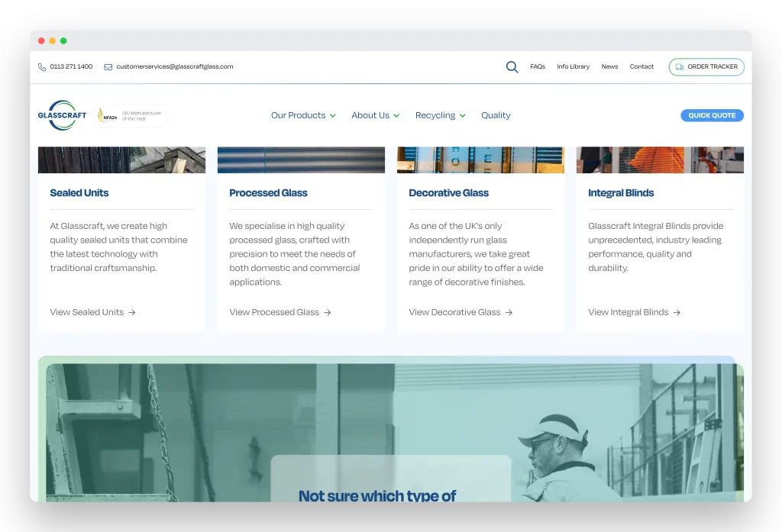
Task: Click the phone icon beside 0113 271 1400
Action: [42, 67]
